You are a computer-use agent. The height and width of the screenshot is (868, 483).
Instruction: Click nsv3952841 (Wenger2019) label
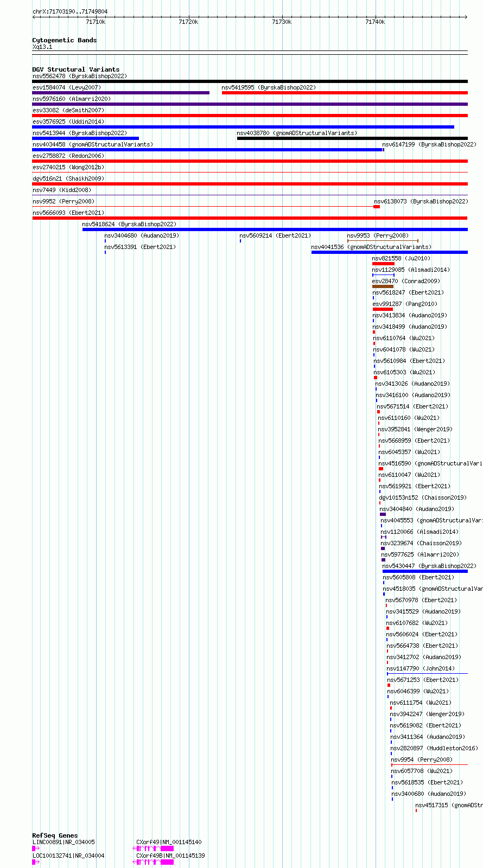point(415,429)
